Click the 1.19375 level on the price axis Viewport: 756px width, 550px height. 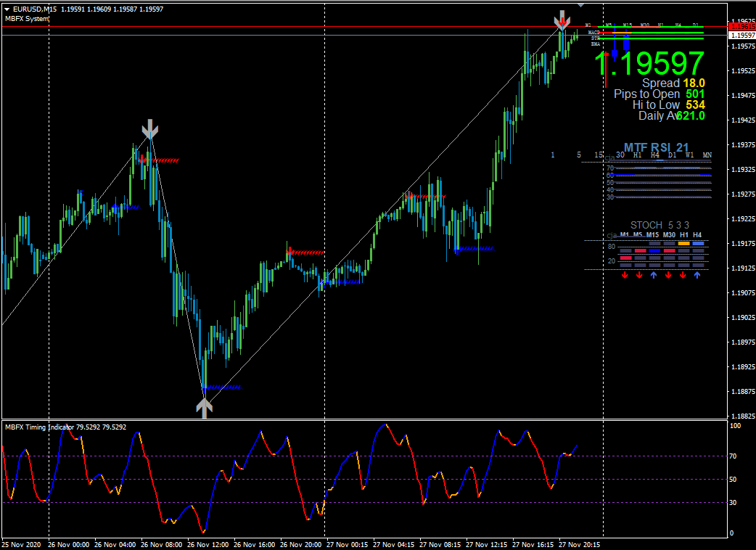pos(743,145)
